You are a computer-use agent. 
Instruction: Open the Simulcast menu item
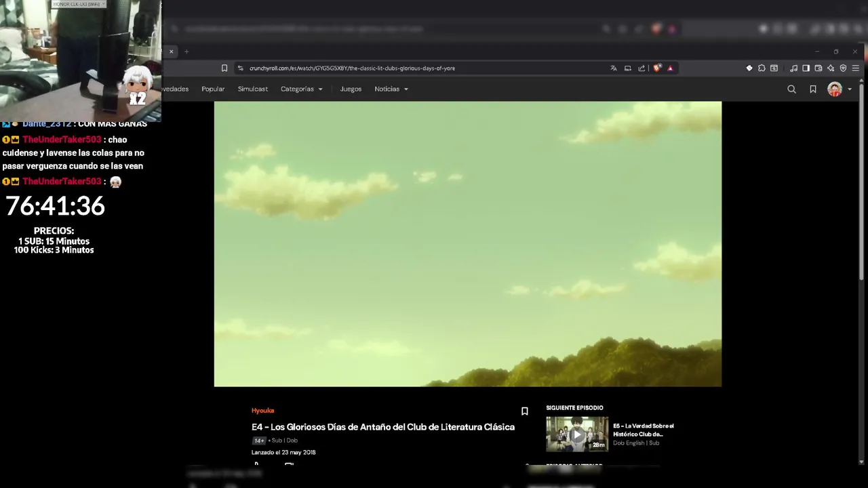252,89
